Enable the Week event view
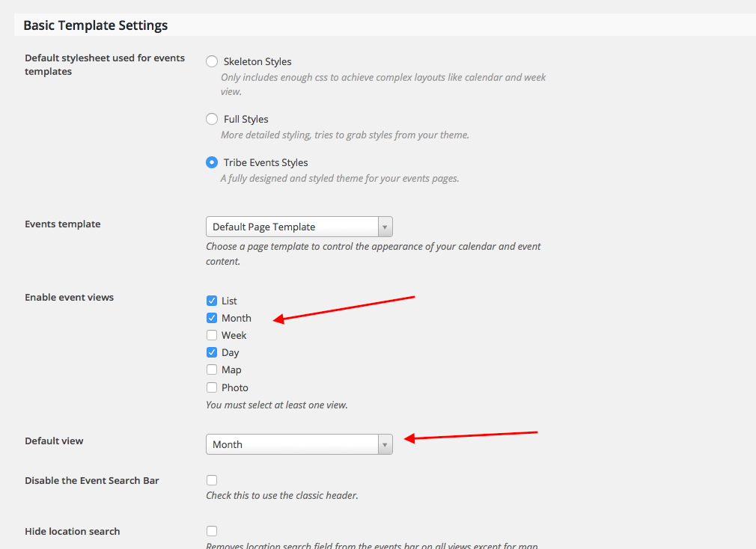 click(212, 335)
